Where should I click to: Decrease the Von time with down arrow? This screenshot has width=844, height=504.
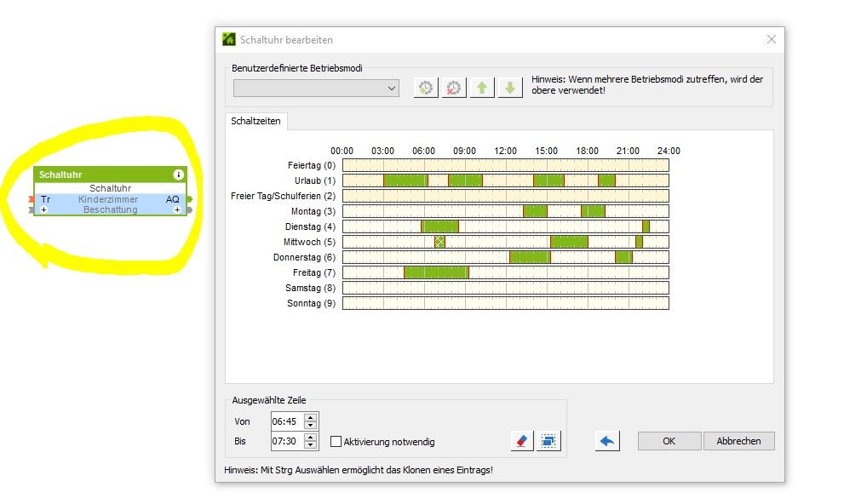click(x=311, y=426)
